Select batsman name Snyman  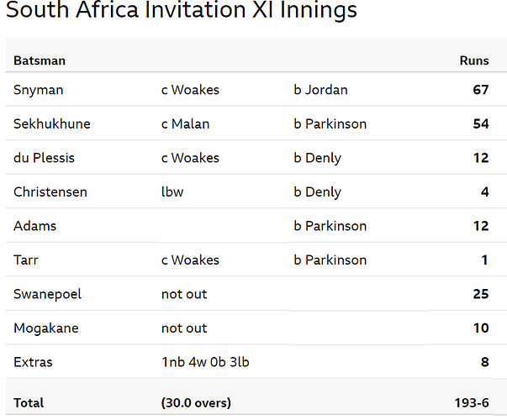click(38, 90)
